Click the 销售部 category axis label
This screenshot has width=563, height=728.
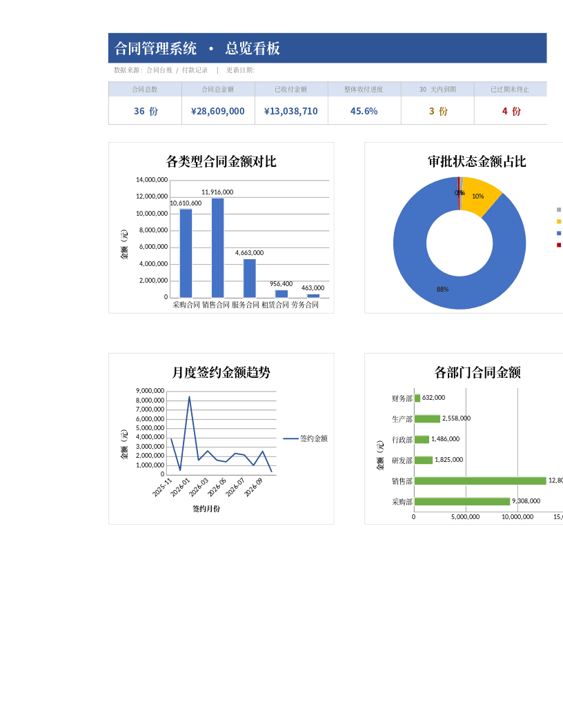(x=402, y=481)
